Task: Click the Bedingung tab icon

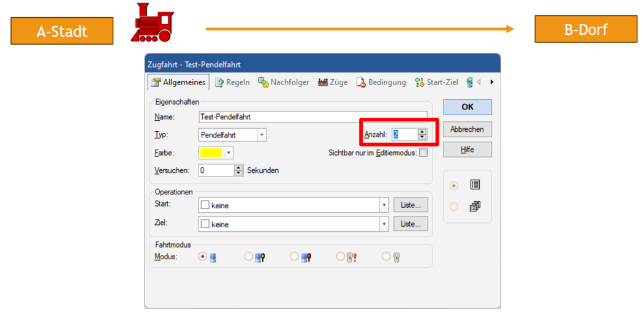Action: pos(361,82)
